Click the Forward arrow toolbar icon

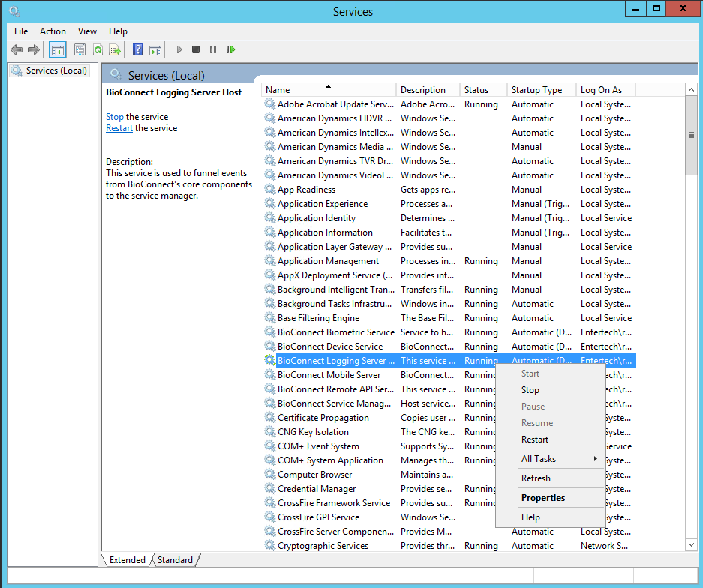point(33,49)
